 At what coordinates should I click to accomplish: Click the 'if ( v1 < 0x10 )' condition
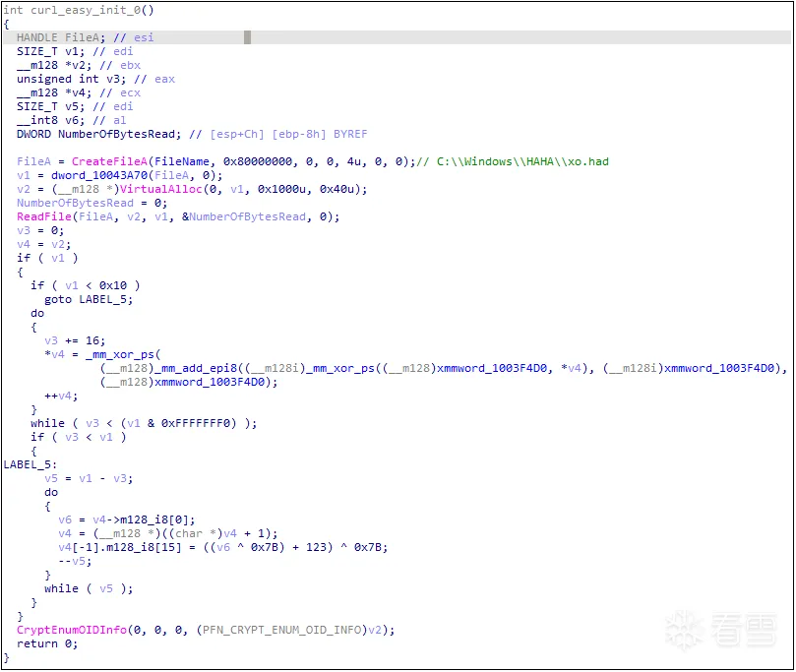(85, 285)
